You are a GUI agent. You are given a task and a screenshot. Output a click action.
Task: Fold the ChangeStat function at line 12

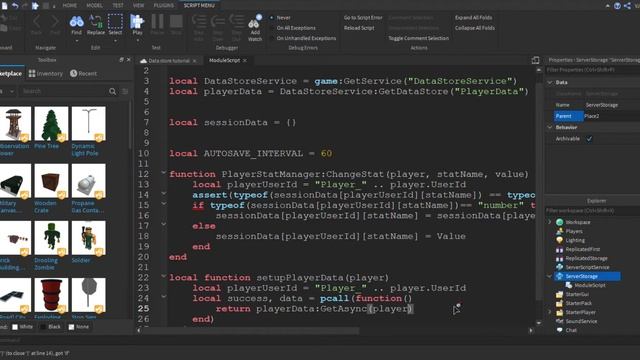click(163, 173)
